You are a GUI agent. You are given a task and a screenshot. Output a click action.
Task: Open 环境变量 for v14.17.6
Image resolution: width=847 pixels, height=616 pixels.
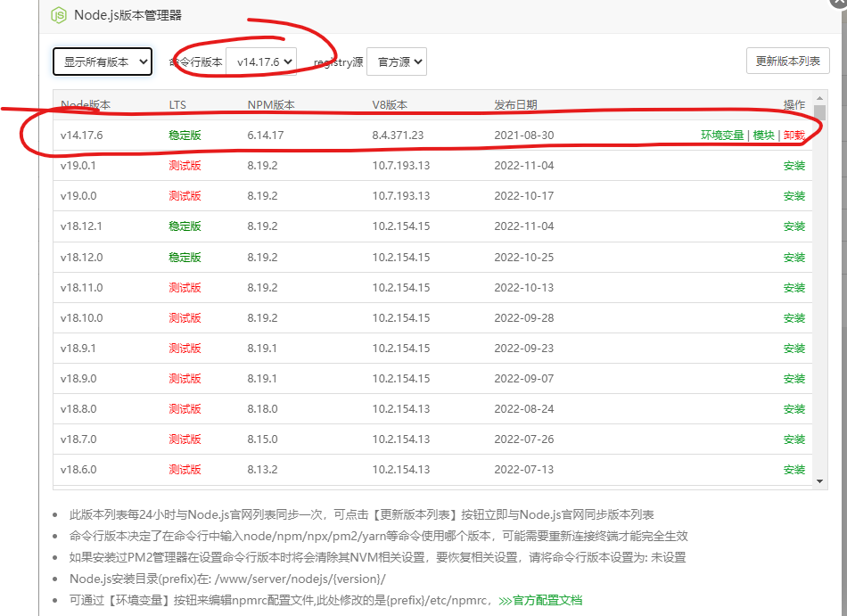coord(722,135)
